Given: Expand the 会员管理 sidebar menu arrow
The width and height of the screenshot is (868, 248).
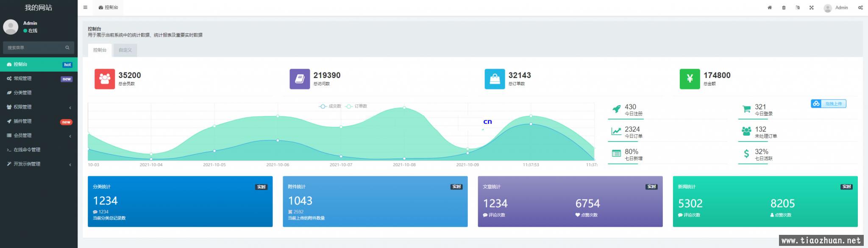Looking at the screenshot, I should (70, 136).
